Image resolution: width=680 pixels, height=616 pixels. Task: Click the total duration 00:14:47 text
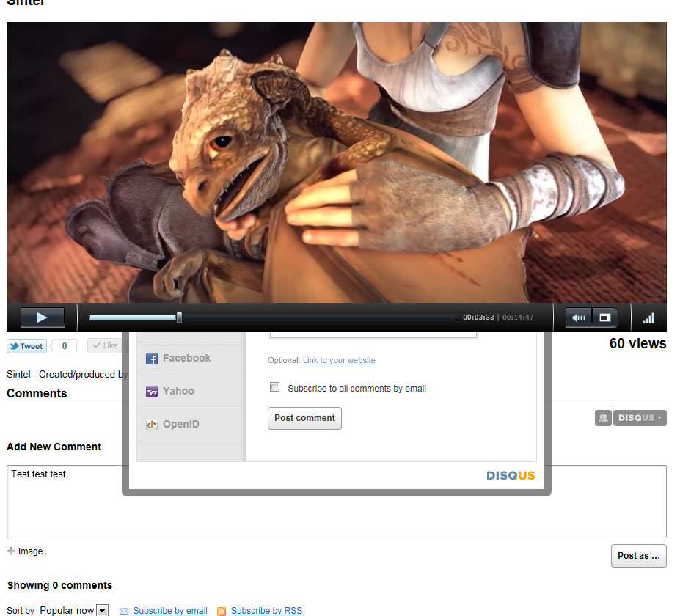coord(518,318)
